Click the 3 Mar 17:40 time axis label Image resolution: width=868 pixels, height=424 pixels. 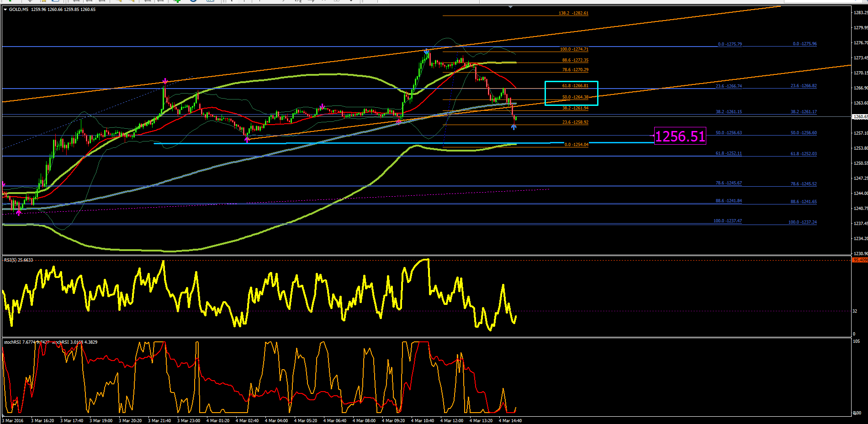point(72,421)
